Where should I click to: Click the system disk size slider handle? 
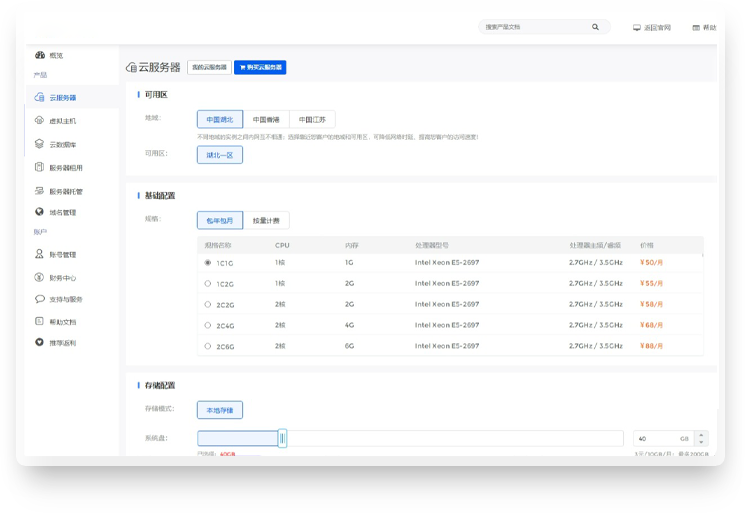pyautogui.click(x=282, y=438)
